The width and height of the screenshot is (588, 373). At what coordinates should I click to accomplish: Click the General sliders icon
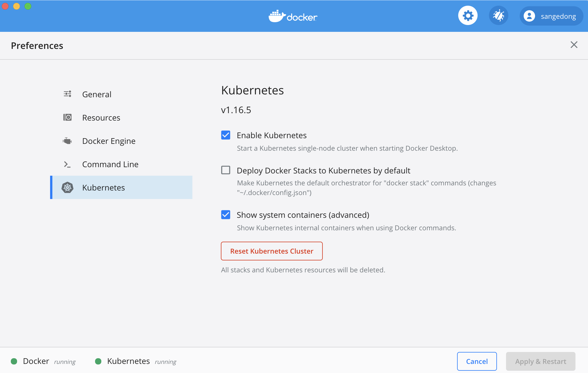click(67, 94)
